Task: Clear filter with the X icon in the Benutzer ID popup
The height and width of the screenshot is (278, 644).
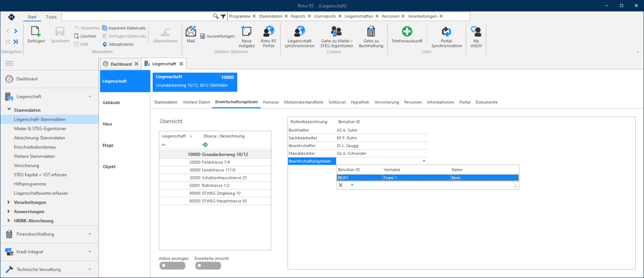Action: tap(341, 185)
